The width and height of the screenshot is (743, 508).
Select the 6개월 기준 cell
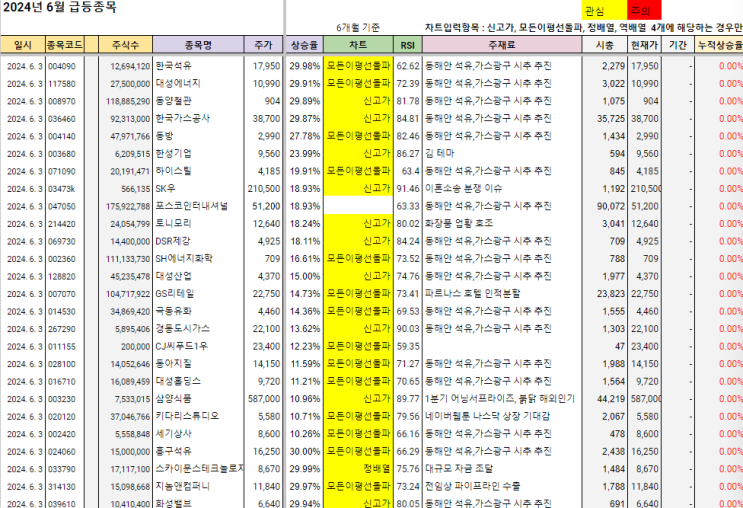[x=358, y=27]
